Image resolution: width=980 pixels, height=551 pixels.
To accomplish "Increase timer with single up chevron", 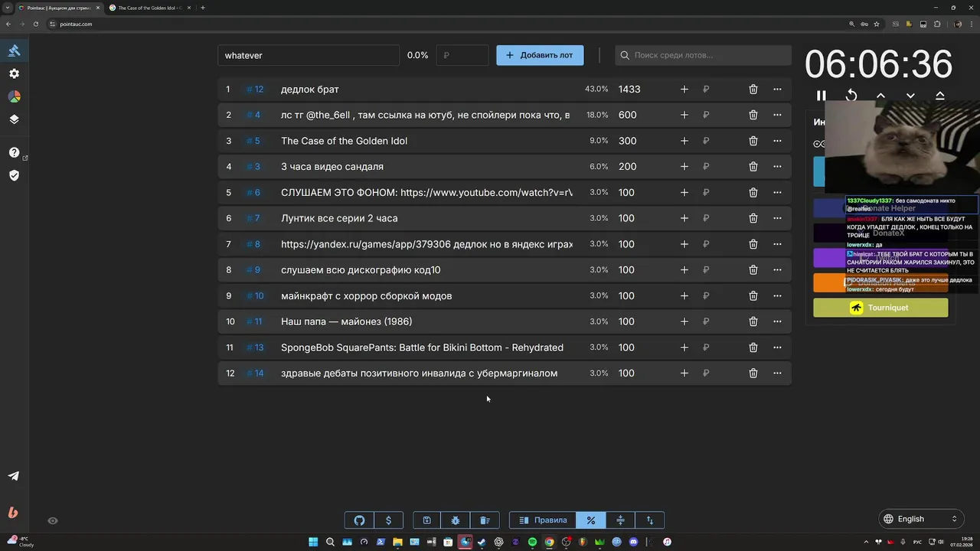I will [880, 96].
